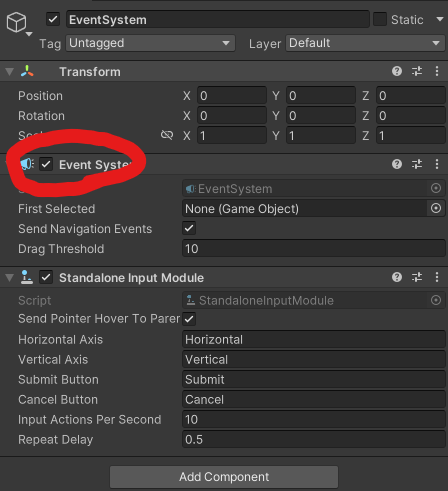Click the Position property label
The image size is (448, 491).
tap(40, 96)
